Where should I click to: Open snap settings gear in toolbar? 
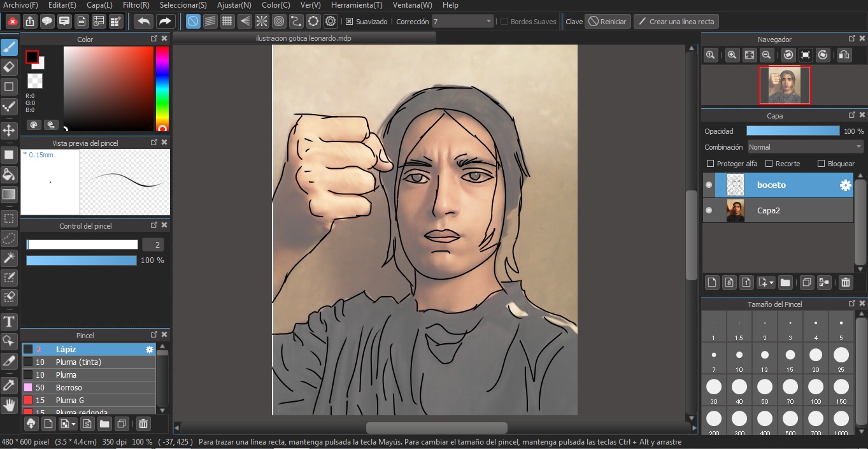click(x=331, y=21)
